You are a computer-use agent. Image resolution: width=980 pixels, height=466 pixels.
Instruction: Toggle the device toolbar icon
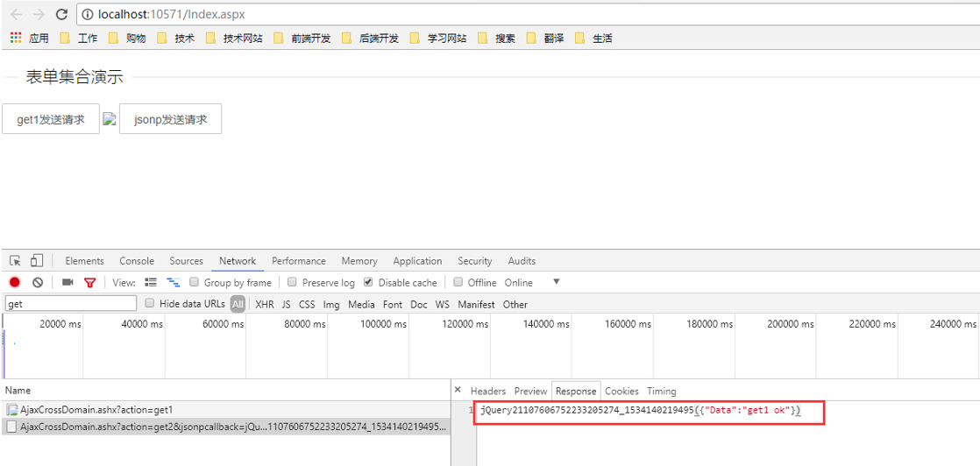point(38,260)
